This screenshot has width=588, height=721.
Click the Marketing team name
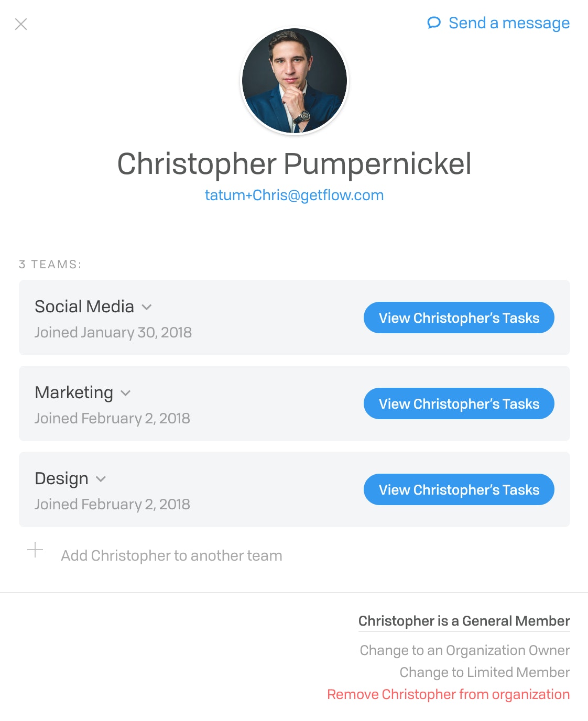tap(74, 392)
